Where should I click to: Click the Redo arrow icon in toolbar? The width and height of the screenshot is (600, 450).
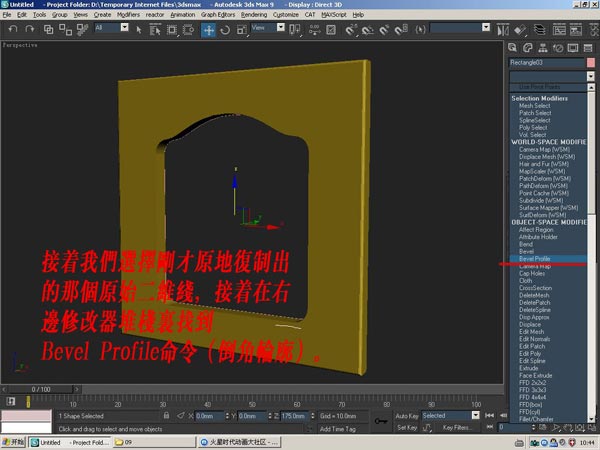(x=31, y=29)
